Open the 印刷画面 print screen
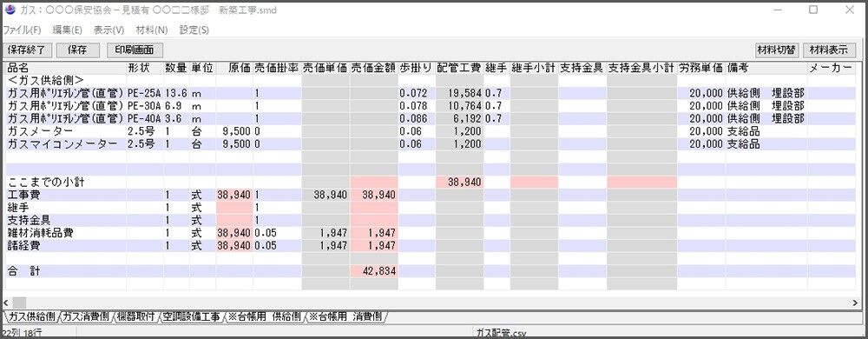 (x=135, y=50)
